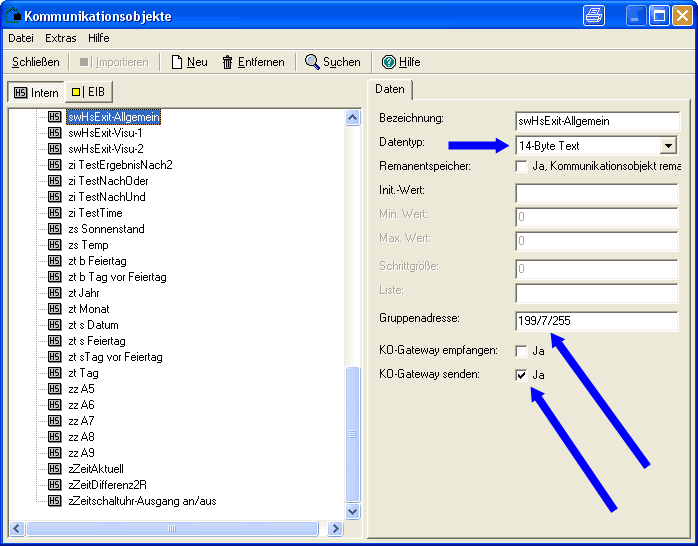Enable the Remanentspeicher checkbox
This screenshot has height=546, width=698.
coord(522,166)
